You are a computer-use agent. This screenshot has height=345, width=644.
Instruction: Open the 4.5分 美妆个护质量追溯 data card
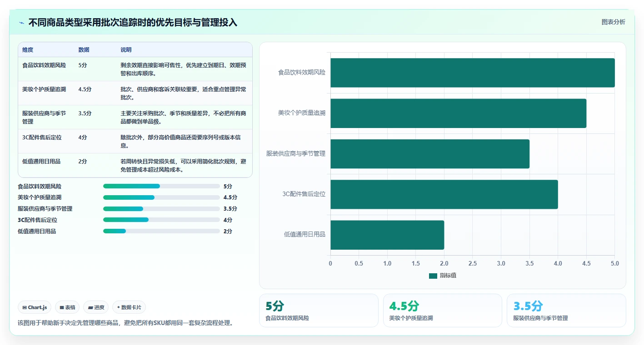443,310
